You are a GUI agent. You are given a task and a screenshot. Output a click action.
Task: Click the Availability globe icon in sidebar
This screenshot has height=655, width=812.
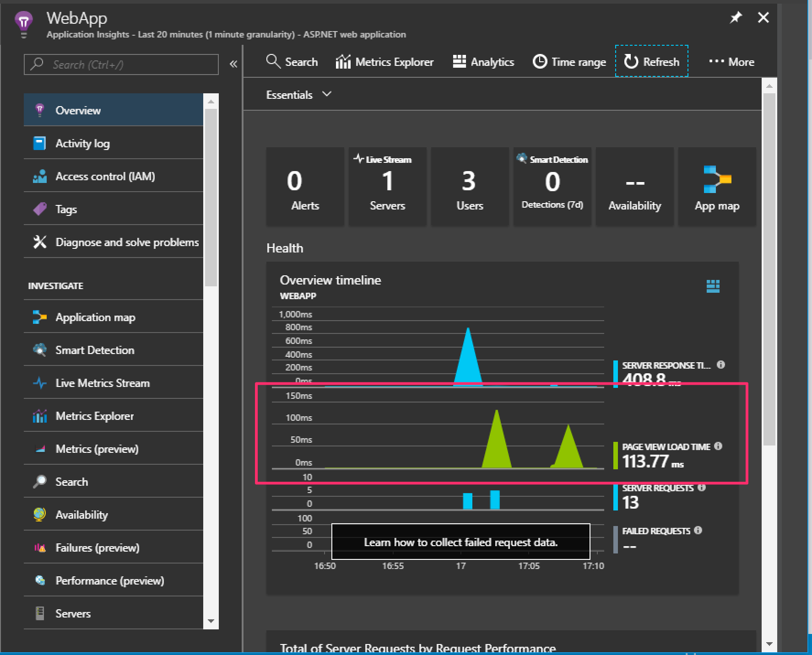tap(40, 515)
